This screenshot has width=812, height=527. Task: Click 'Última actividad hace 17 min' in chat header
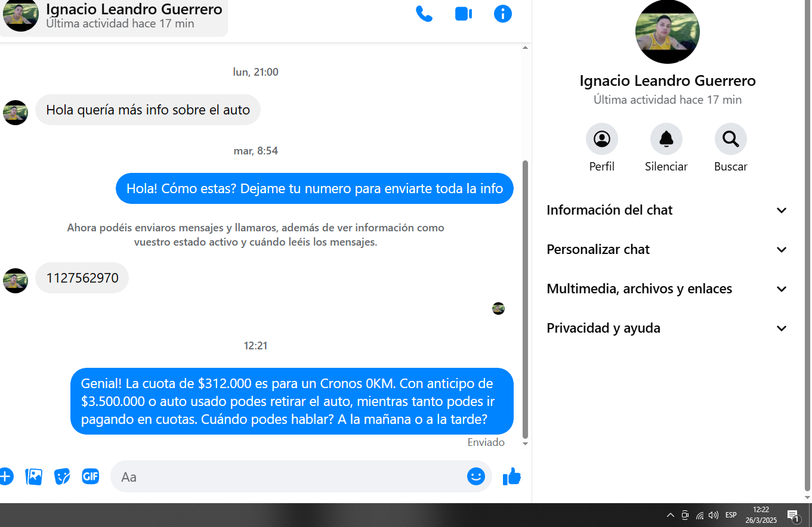click(x=120, y=24)
